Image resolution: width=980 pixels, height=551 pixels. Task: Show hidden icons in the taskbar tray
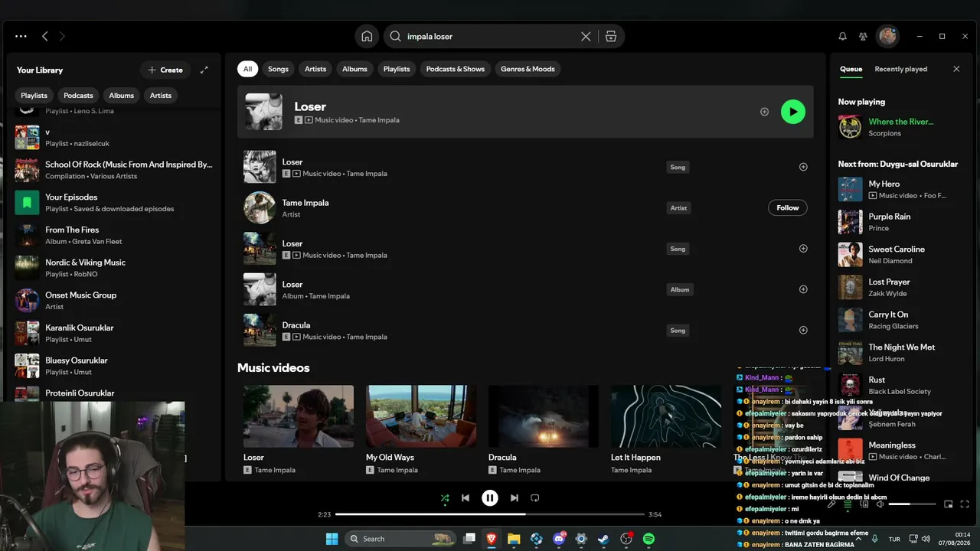point(858,539)
